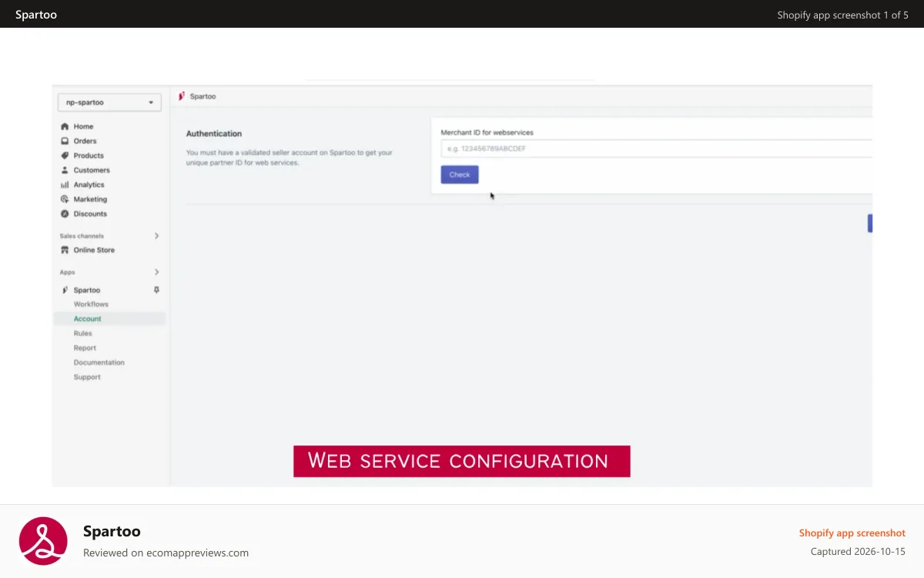Go to Products section
Screen dimensions: 924x578
(x=89, y=156)
